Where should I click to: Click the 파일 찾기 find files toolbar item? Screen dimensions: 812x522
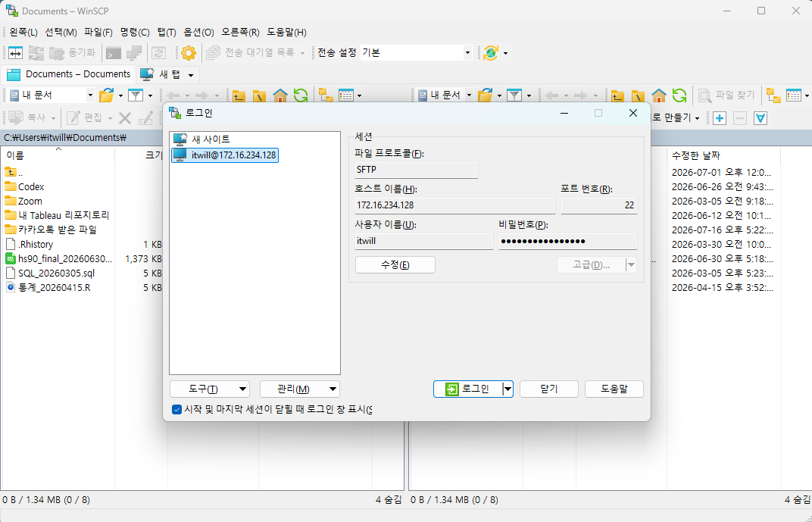[726, 95]
